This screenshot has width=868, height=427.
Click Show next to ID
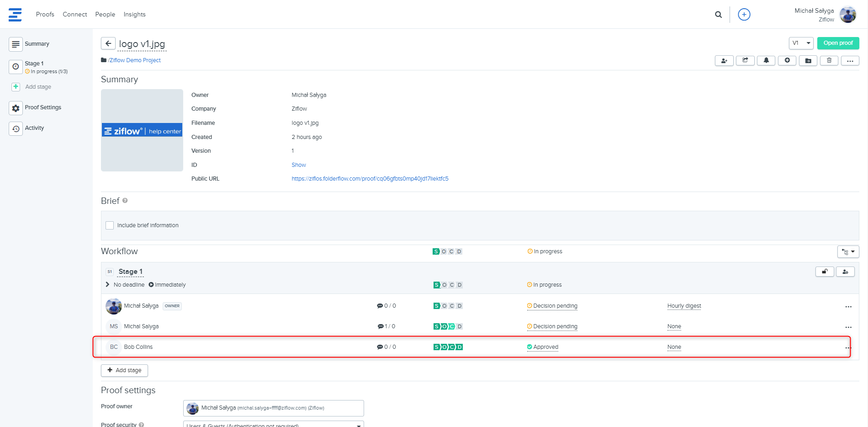coord(299,165)
